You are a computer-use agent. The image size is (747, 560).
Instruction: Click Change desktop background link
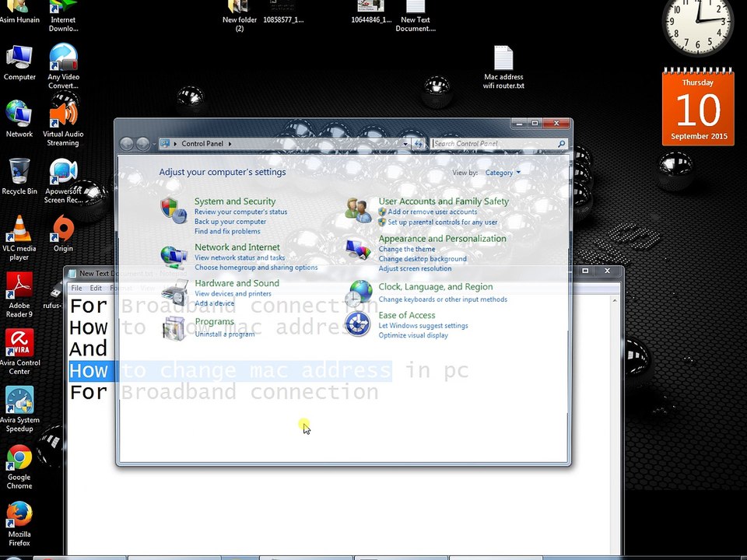[423, 259]
